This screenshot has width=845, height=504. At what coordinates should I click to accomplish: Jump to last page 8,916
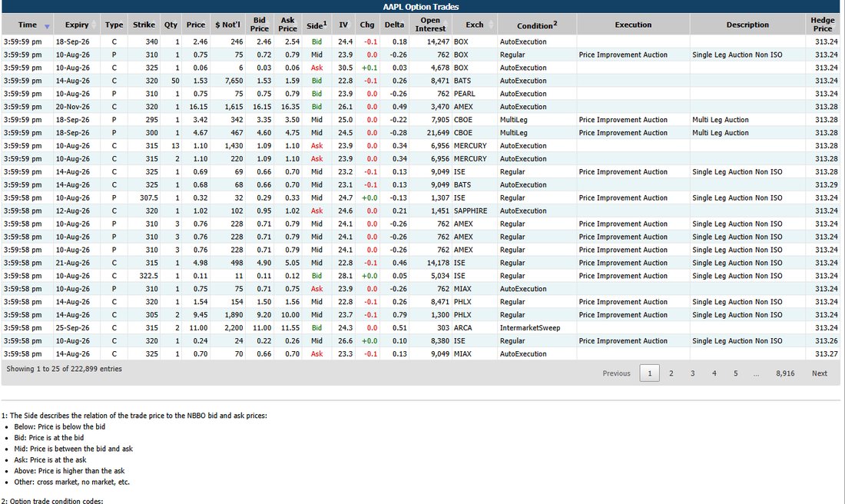[785, 373]
